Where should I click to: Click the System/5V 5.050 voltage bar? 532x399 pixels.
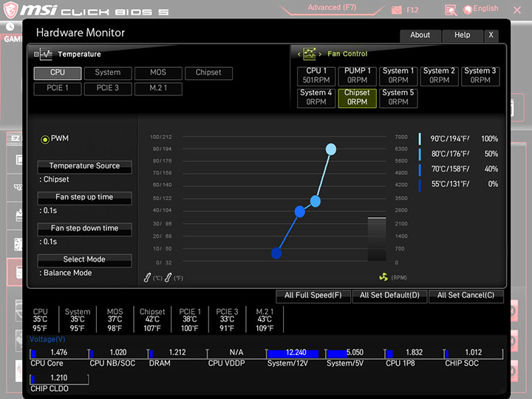coord(355,353)
